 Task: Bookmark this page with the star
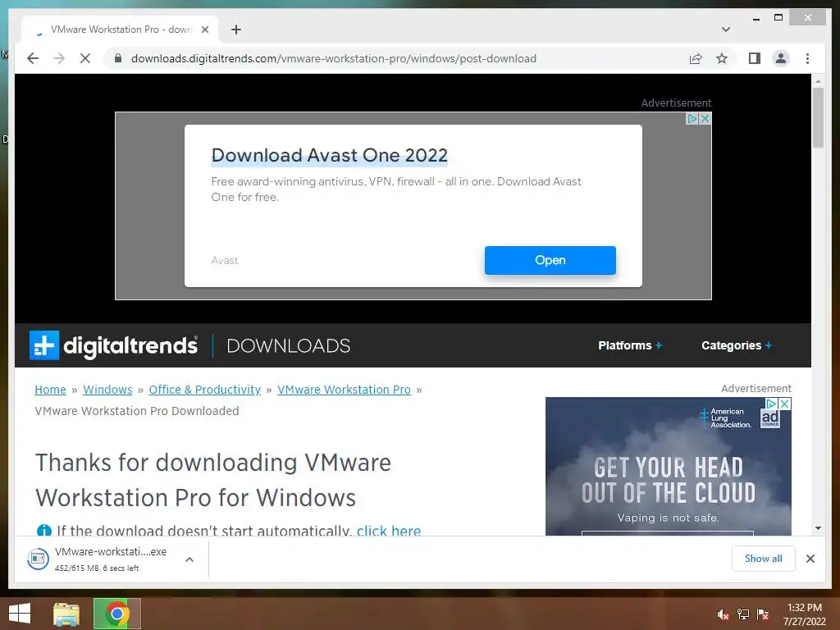point(722,58)
